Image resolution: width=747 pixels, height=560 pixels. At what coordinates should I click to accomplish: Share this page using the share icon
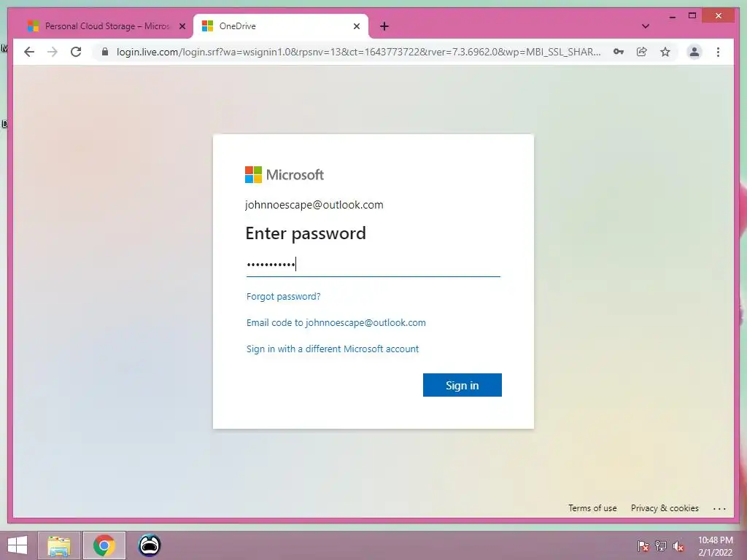(642, 52)
